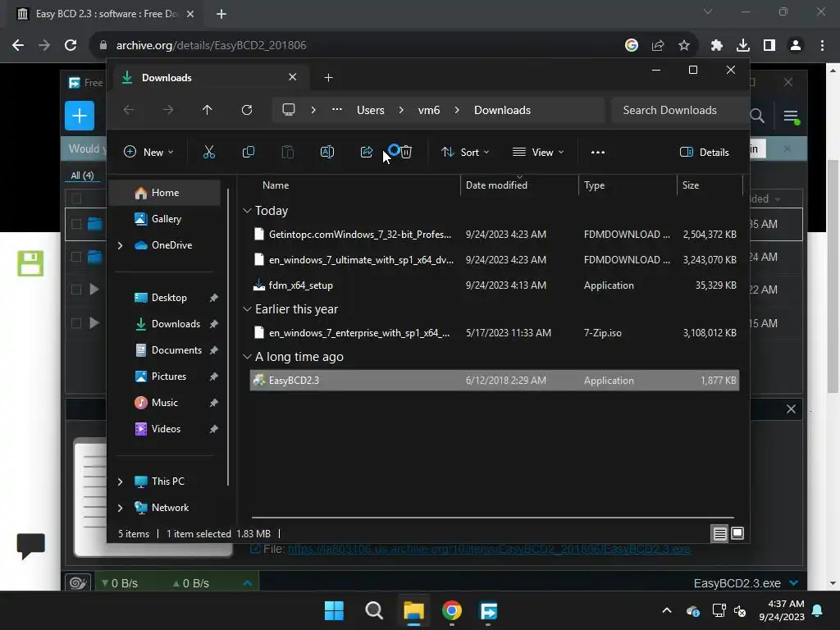Collapse the Today group

pos(247,211)
